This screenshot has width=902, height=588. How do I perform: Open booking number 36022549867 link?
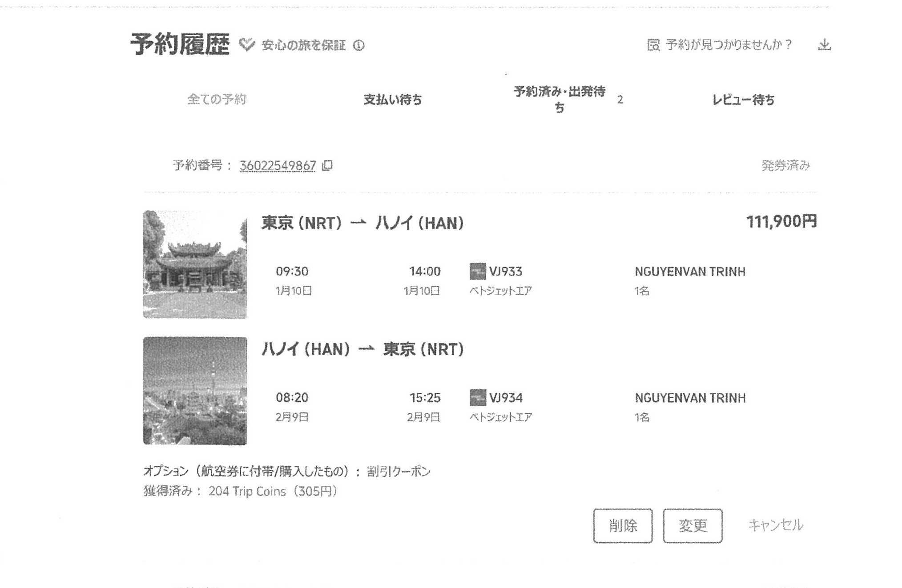278,165
